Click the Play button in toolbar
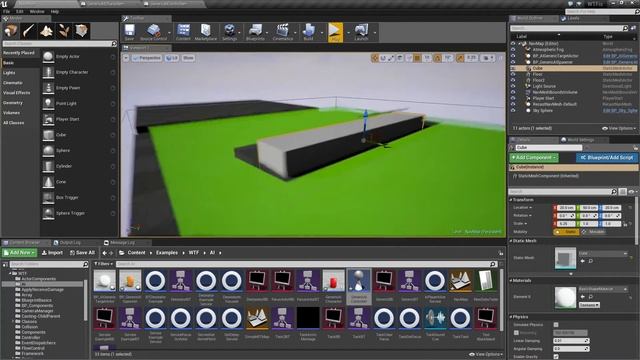This screenshot has width=640, height=360. pyautogui.click(x=335, y=32)
